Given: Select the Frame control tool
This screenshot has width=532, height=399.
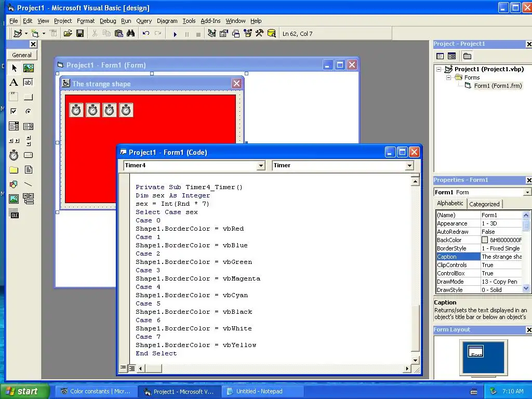Looking at the screenshot, I should [x=14, y=97].
